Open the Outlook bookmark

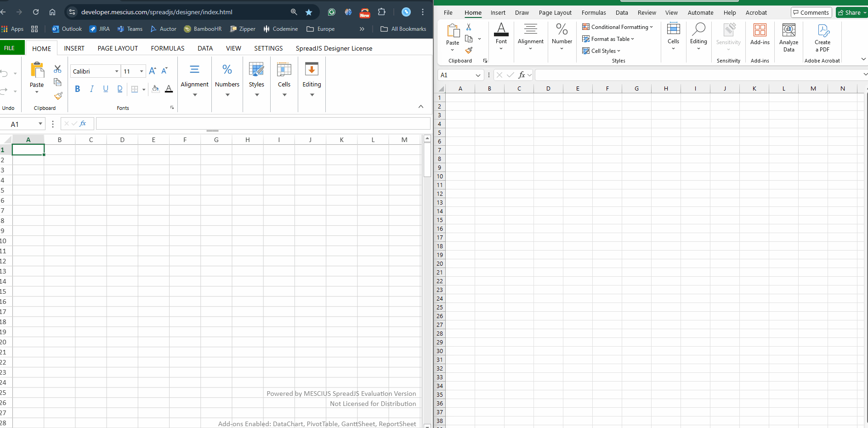coord(67,29)
